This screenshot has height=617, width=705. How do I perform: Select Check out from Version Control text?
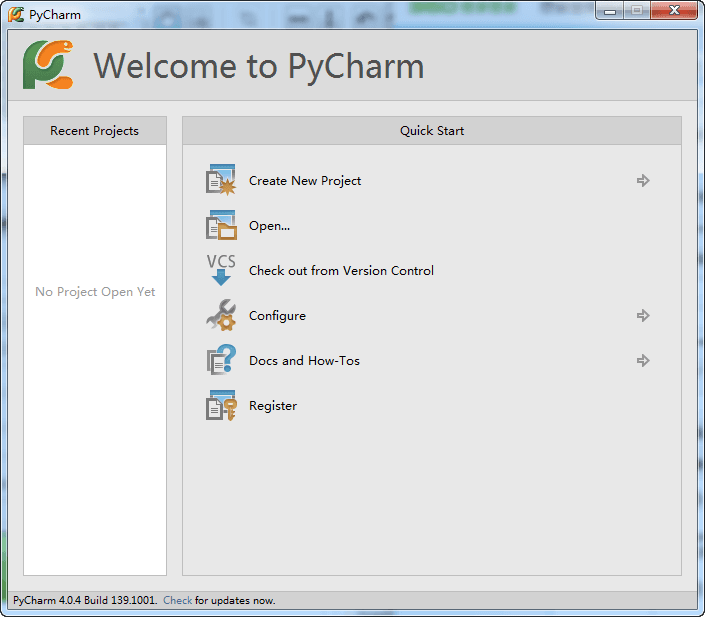coord(341,271)
